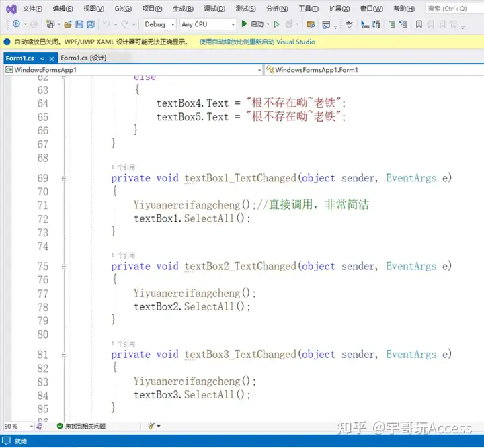Image resolution: width=484 pixels, height=448 pixels.
Task: Open the 调试(D) menu
Action: [x=214, y=9]
